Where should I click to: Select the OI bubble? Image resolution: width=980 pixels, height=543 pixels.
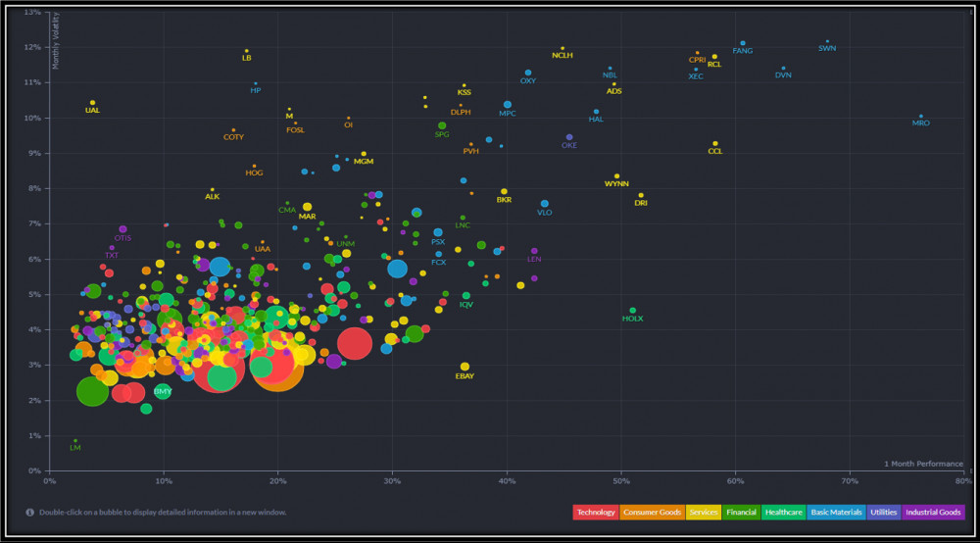click(348, 118)
